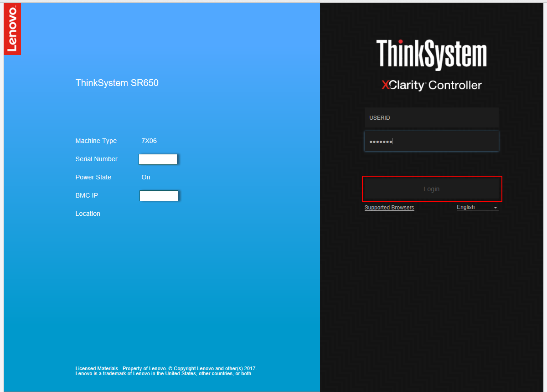The height and width of the screenshot is (392, 547).
Task: Click the Licensed Materials copyright notice
Action: [x=166, y=371]
